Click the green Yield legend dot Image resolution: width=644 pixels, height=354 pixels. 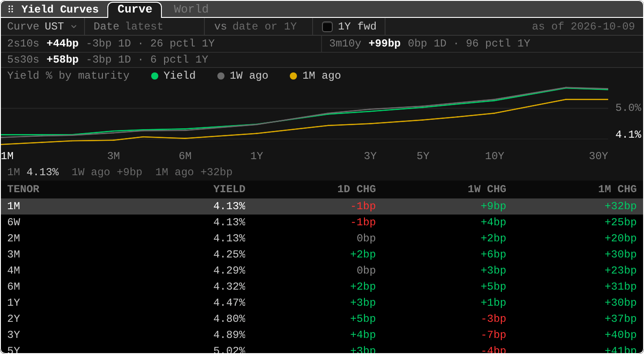coord(155,76)
